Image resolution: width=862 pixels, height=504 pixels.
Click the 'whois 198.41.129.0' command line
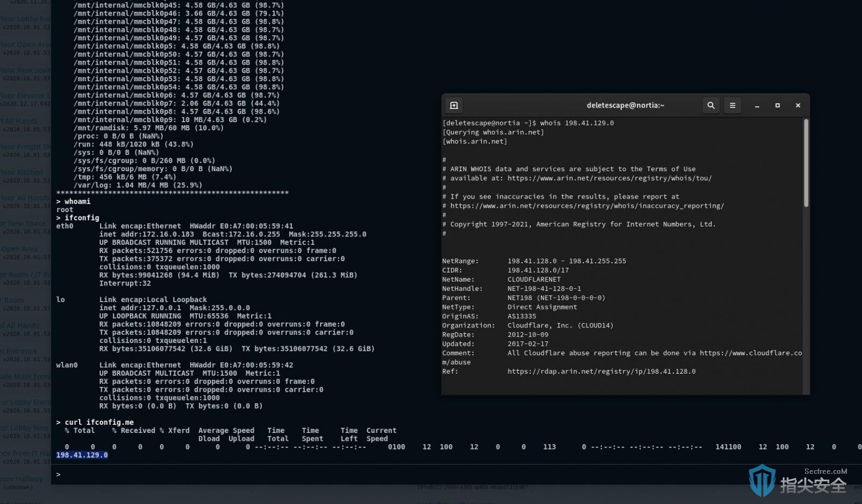click(528, 123)
